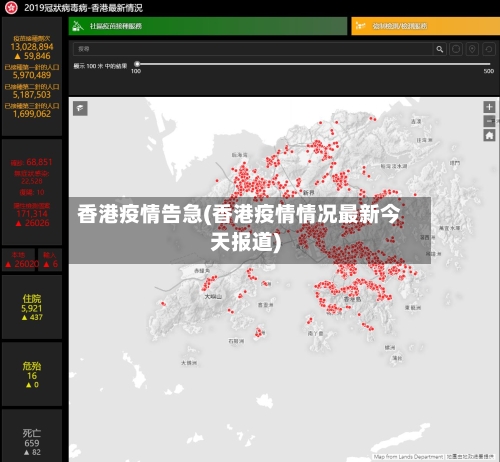Click the hospitalised tile showing 5,921
The height and width of the screenshot is (462, 500).
tap(32, 307)
